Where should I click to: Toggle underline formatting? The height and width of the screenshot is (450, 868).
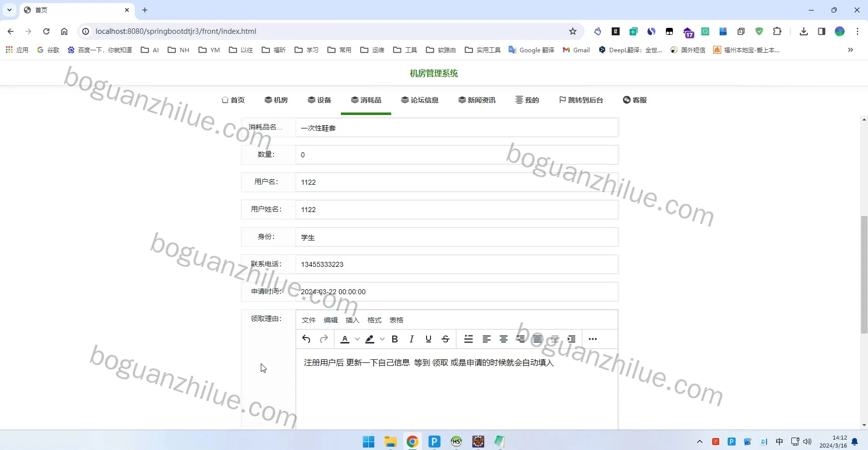tap(429, 339)
